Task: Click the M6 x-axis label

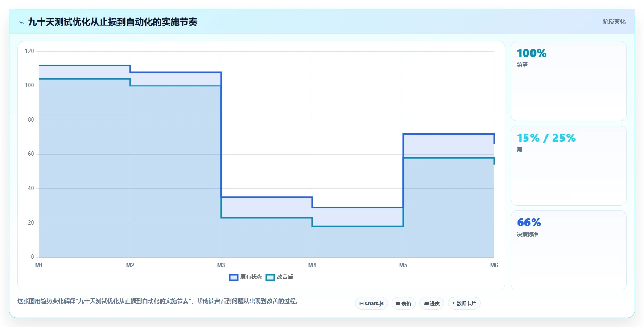Action: (x=494, y=265)
